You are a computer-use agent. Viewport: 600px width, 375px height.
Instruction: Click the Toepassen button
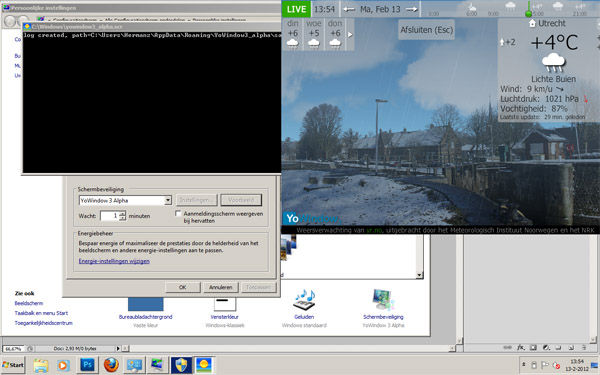(x=258, y=287)
